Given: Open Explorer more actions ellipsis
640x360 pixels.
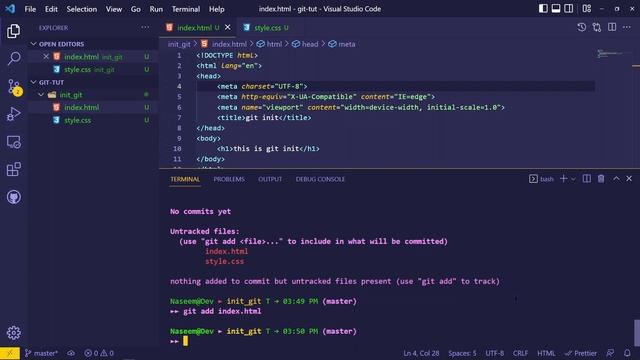Looking at the screenshot, I should click(x=145, y=27).
